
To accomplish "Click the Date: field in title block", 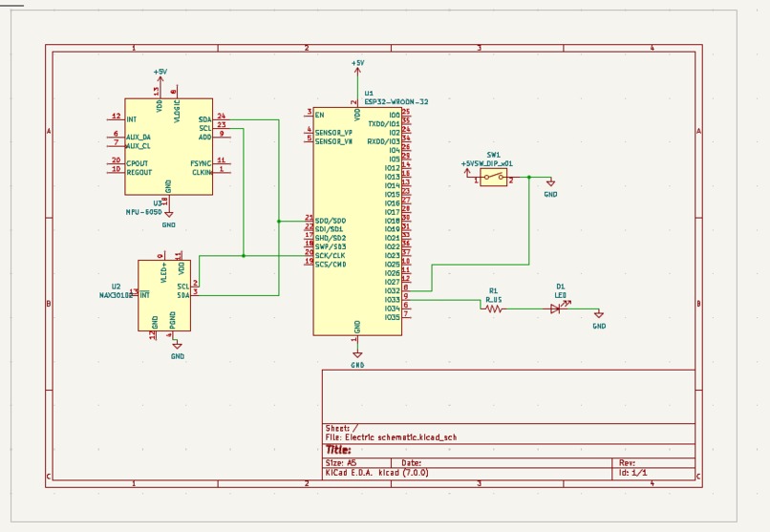I will click(411, 463).
